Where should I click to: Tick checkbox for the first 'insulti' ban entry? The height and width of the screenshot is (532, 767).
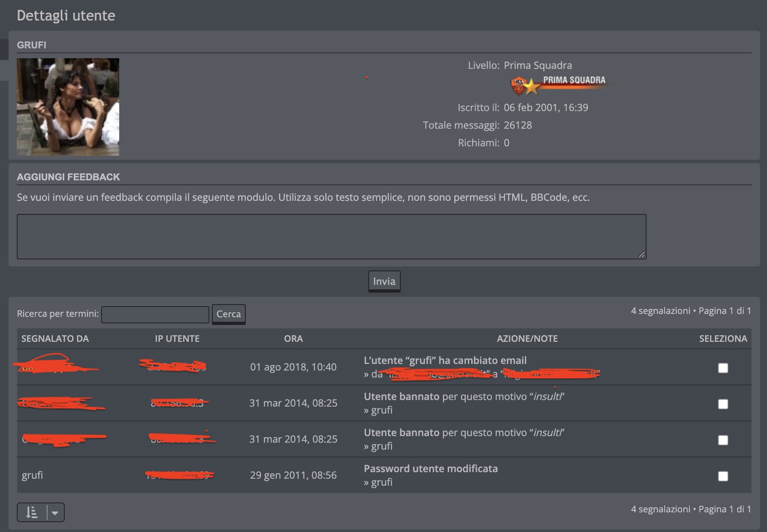tap(723, 404)
